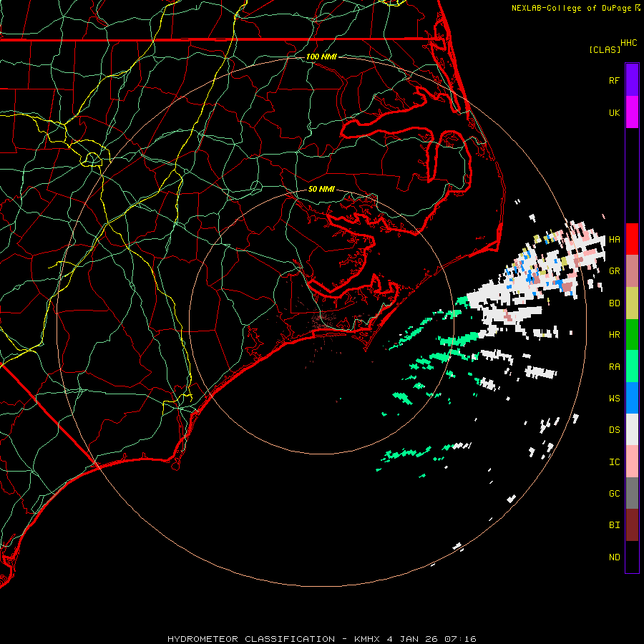The image size is (644, 644).
Task: Click the BD legend label
Action: click(x=614, y=303)
